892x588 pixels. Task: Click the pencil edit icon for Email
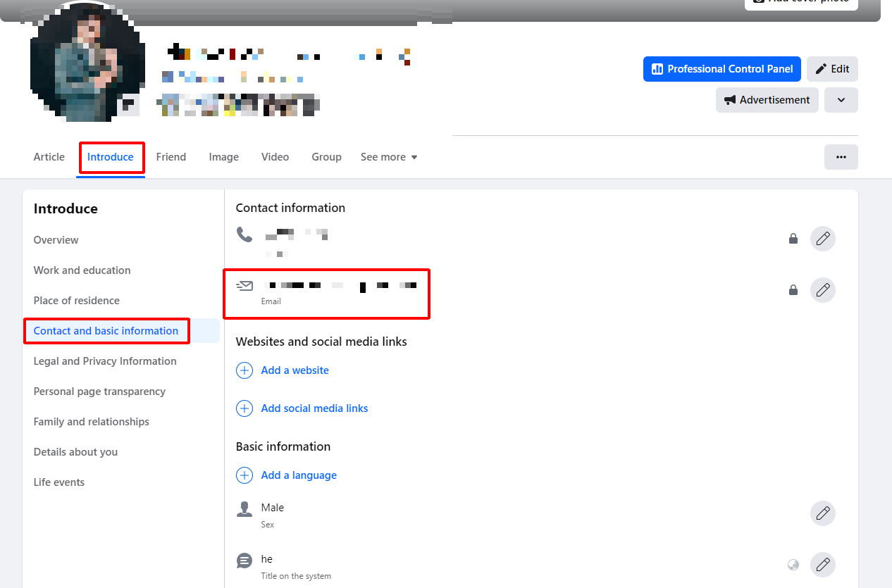(x=822, y=289)
